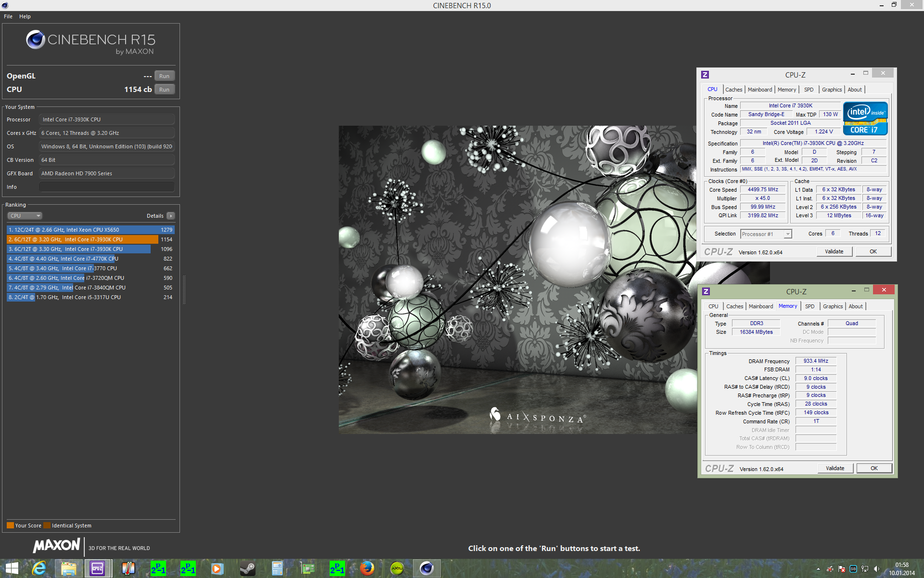The width and height of the screenshot is (924, 578).
Task: Select the Core i7-4770K ranking row
Action: click(90, 259)
